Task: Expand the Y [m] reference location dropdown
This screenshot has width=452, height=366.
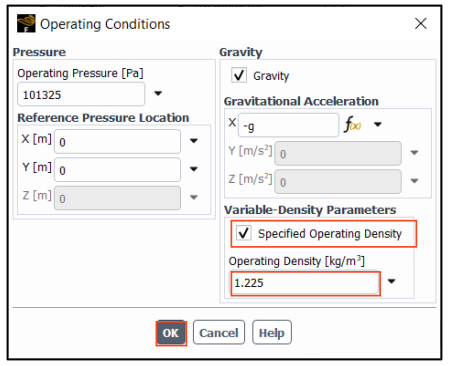Action: pos(194,169)
